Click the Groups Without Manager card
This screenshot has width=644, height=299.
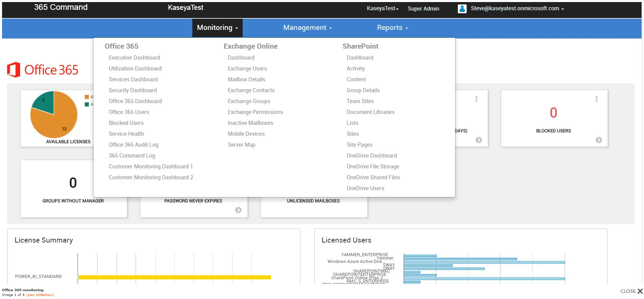[73, 189]
